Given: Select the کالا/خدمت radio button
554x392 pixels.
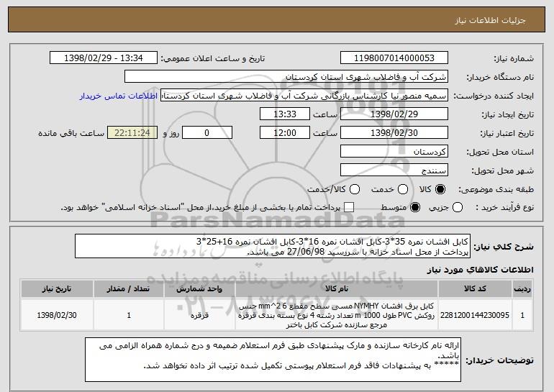Looking at the screenshot, I should (x=355, y=189).
